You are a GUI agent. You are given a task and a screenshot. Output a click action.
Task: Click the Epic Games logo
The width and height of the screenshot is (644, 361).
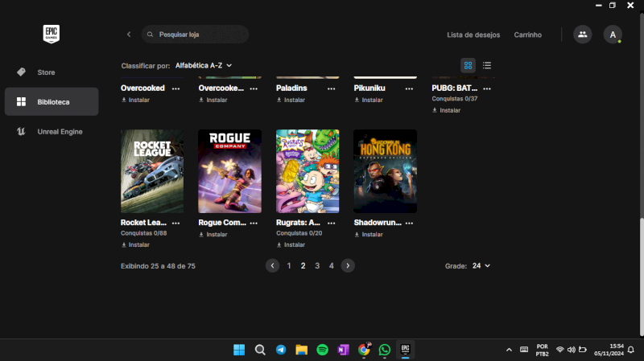[x=52, y=34]
